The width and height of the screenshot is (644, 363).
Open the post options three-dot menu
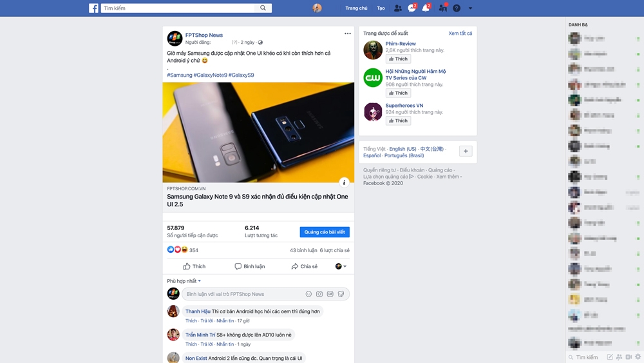point(348,34)
